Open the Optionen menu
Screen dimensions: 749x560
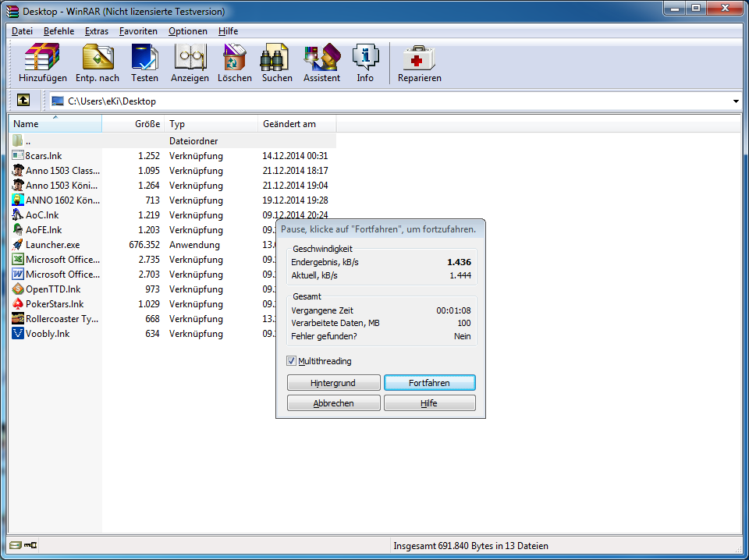coord(188,31)
